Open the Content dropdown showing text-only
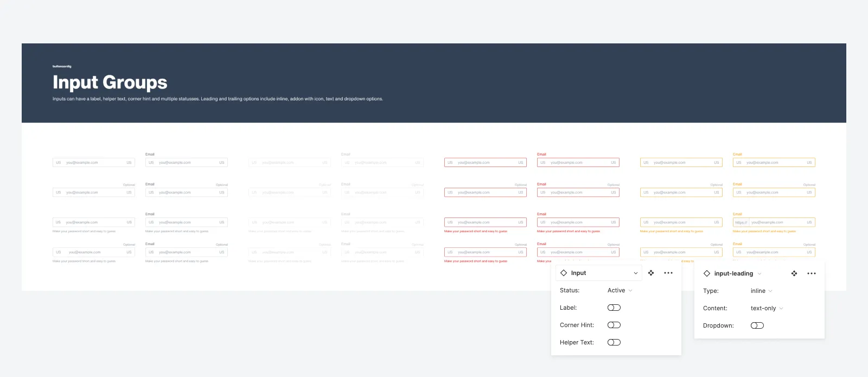Image resolution: width=868 pixels, height=377 pixels. pos(767,308)
